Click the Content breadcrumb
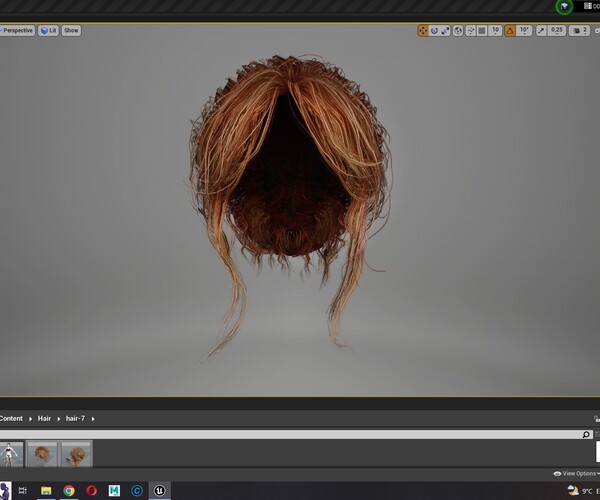 [11, 419]
